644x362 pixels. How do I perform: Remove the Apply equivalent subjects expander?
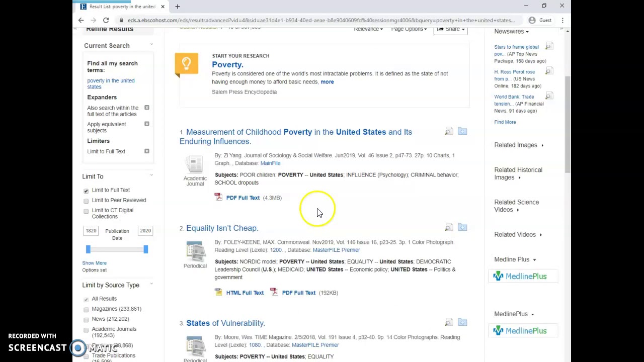click(147, 124)
